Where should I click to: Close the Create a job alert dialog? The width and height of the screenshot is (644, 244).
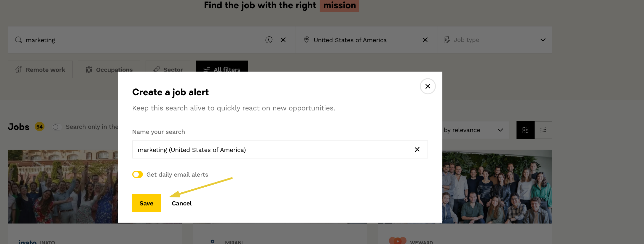428,86
